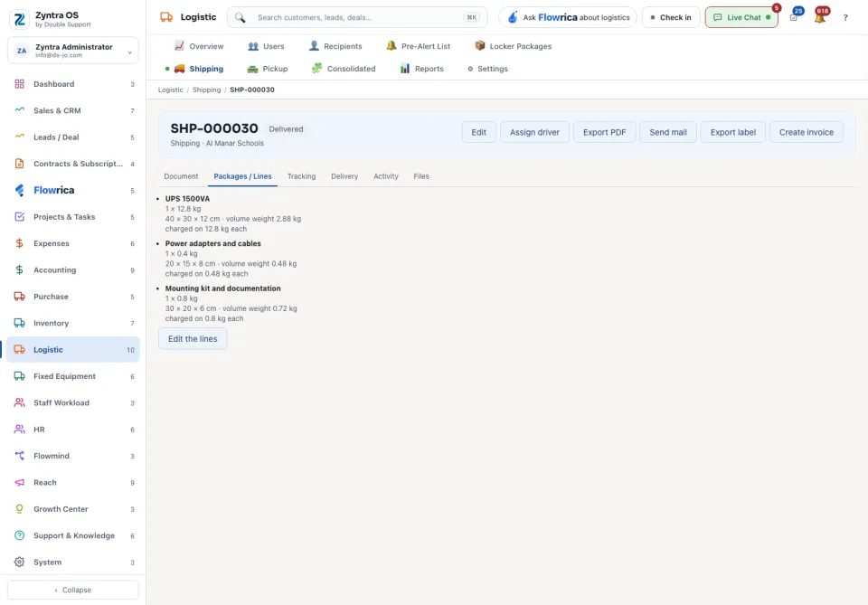Open the Purchase truck icon

click(x=19, y=297)
